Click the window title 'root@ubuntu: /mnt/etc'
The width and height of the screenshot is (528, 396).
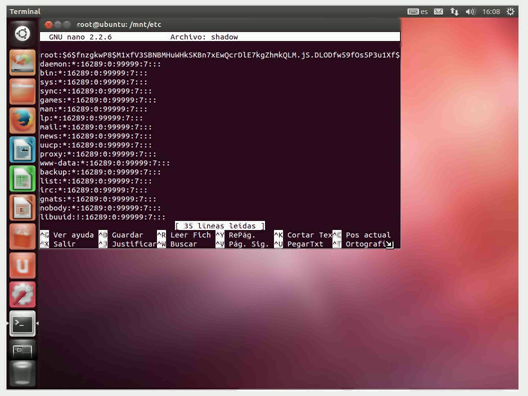coord(119,25)
